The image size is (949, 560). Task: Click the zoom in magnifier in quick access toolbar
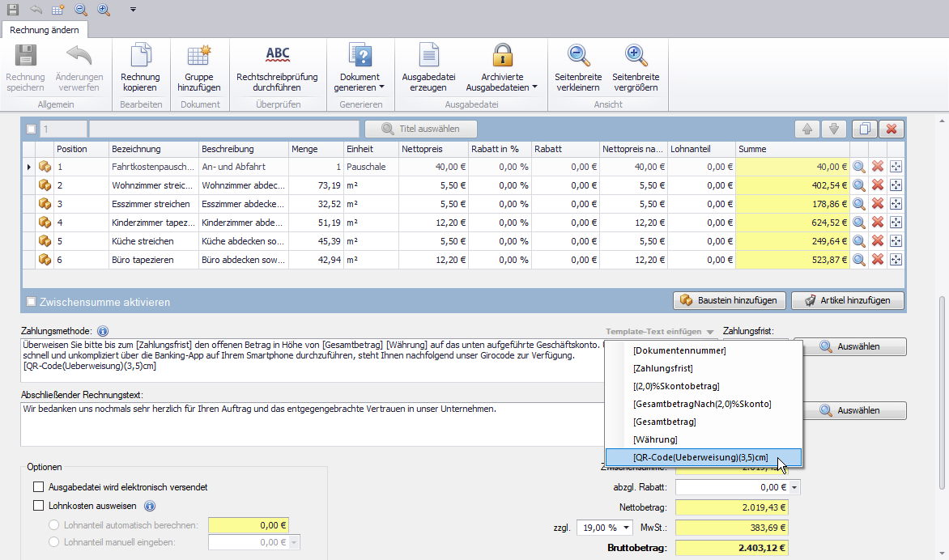click(104, 10)
